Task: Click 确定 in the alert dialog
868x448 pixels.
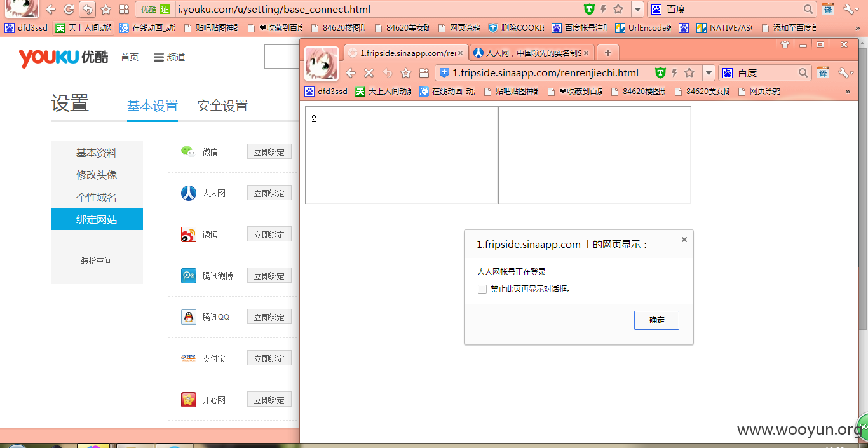Action: pos(656,320)
